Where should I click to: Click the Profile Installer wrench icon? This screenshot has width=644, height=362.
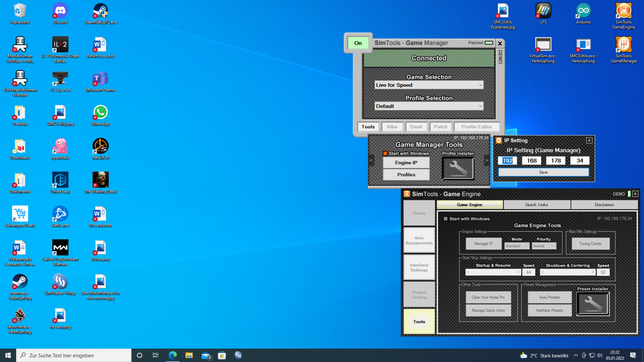point(458,168)
